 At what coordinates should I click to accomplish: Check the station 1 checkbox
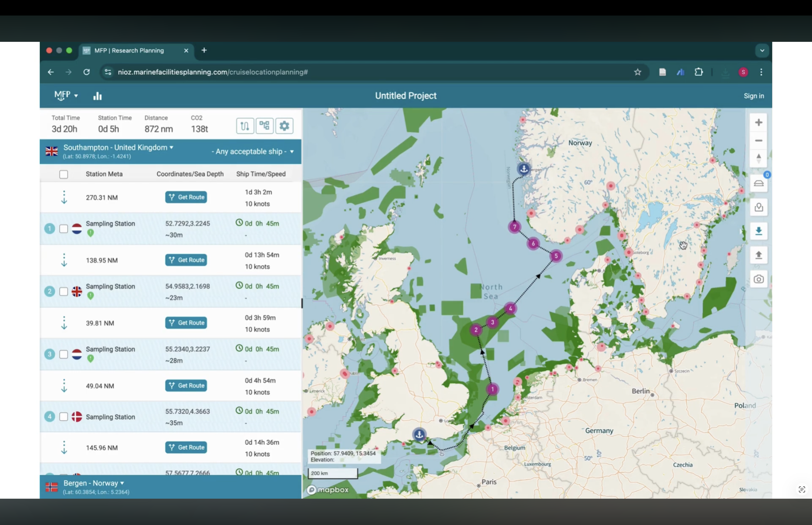click(64, 229)
